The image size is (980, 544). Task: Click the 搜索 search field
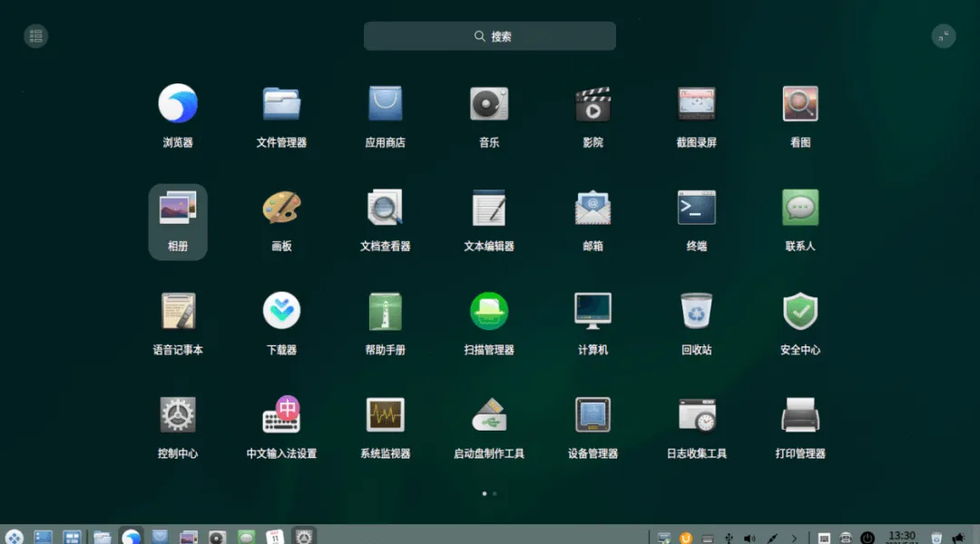pyautogui.click(x=489, y=36)
